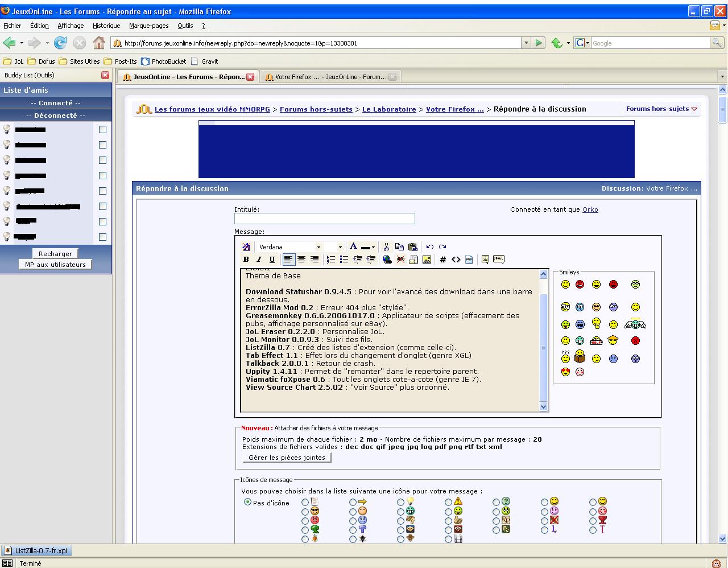Screen dimensions: 728x568
Task: Align message text right
Action: click(x=315, y=260)
